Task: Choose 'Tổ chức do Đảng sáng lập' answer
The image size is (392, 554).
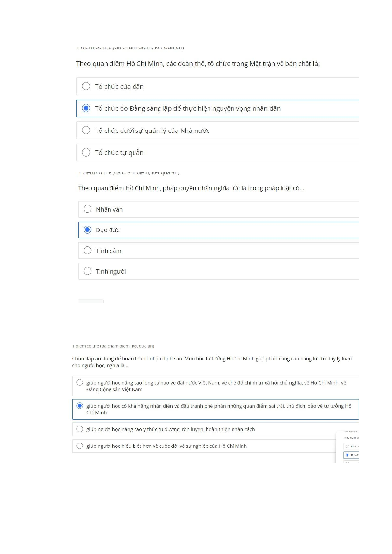Action: 86,108
